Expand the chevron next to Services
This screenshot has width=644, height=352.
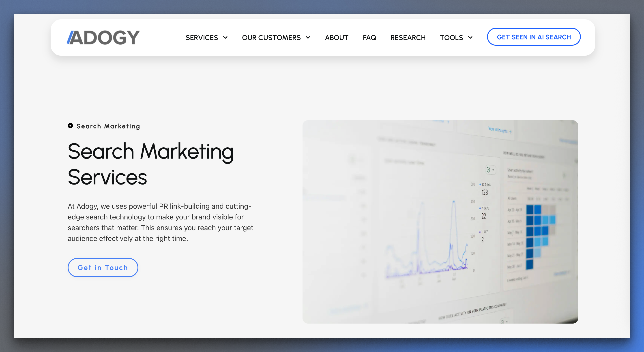pos(225,37)
